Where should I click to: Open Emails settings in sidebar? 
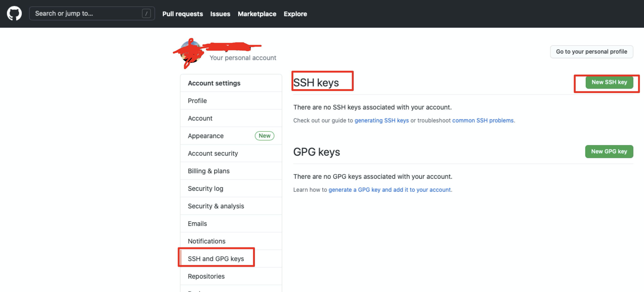pos(231,224)
